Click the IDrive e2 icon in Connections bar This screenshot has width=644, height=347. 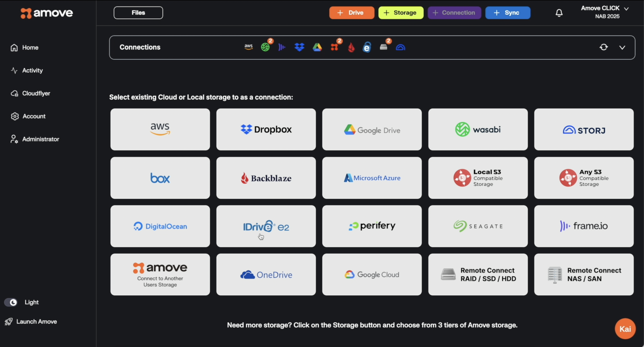pos(367,47)
